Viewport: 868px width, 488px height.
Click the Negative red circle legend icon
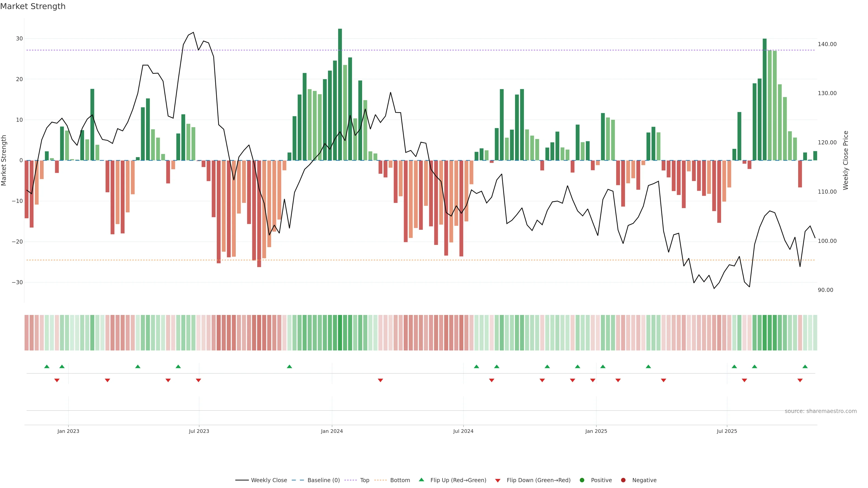(623, 480)
